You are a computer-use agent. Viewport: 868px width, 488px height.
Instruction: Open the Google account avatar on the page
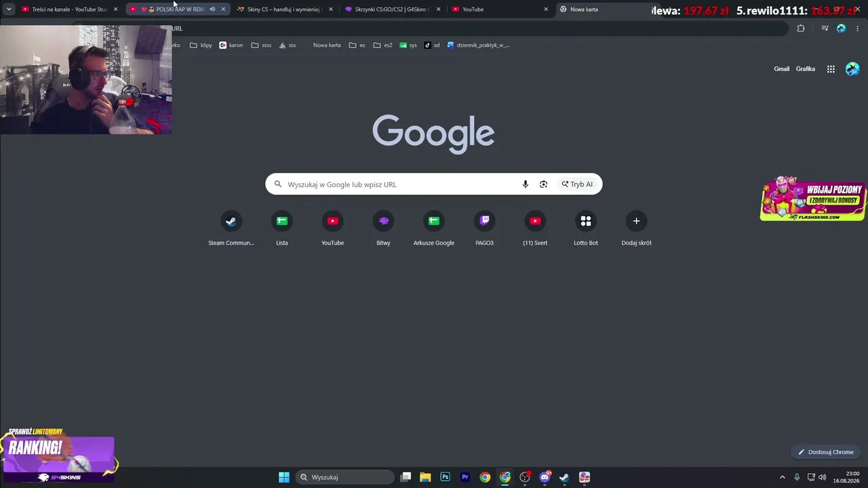(852, 69)
